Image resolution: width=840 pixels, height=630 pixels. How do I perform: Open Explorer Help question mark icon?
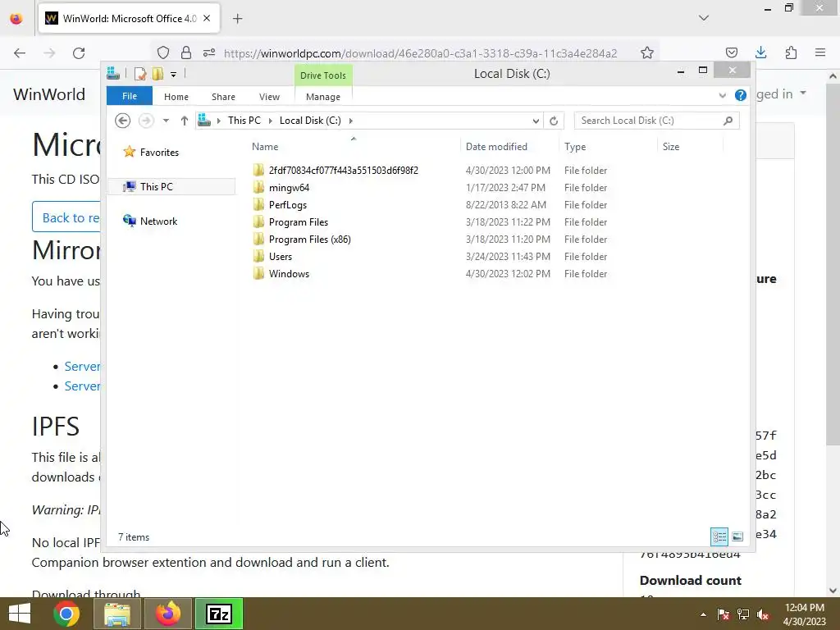[741, 95]
